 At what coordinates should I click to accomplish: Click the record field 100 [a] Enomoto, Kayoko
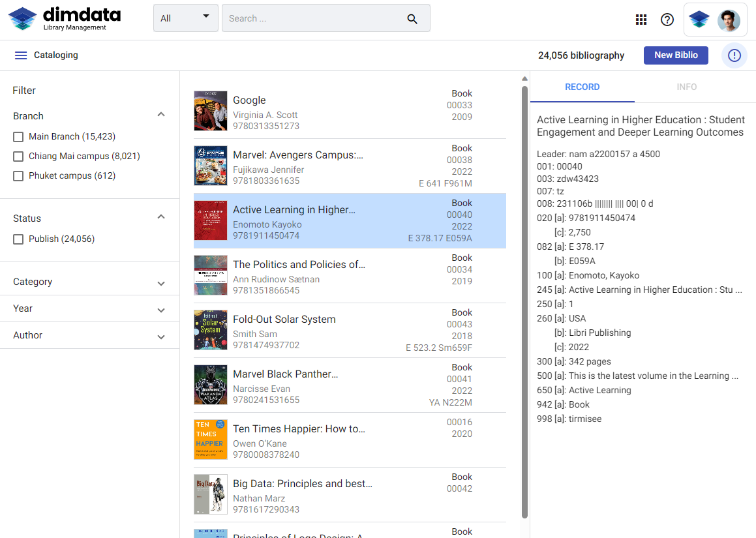click(588, 275)
